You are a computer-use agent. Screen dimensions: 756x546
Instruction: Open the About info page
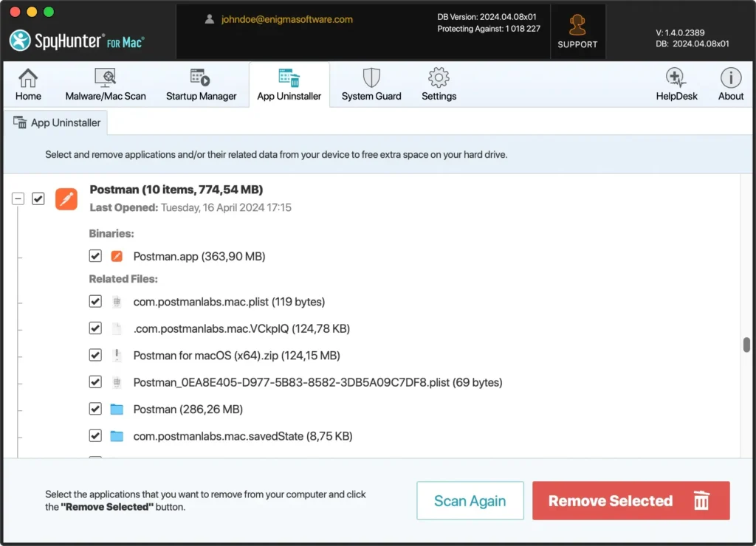tap(730, 84)
